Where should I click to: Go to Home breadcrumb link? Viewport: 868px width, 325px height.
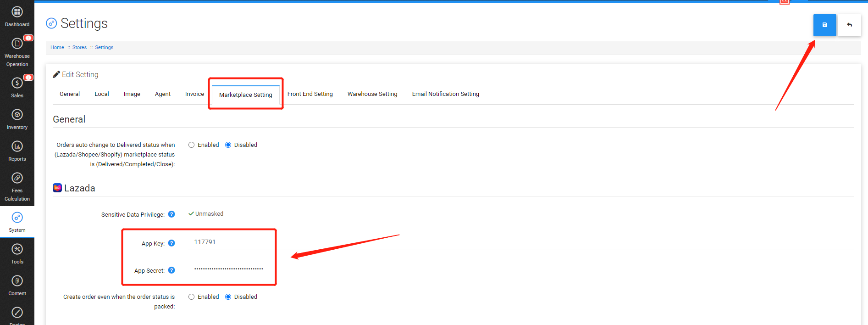pos(57,47)
